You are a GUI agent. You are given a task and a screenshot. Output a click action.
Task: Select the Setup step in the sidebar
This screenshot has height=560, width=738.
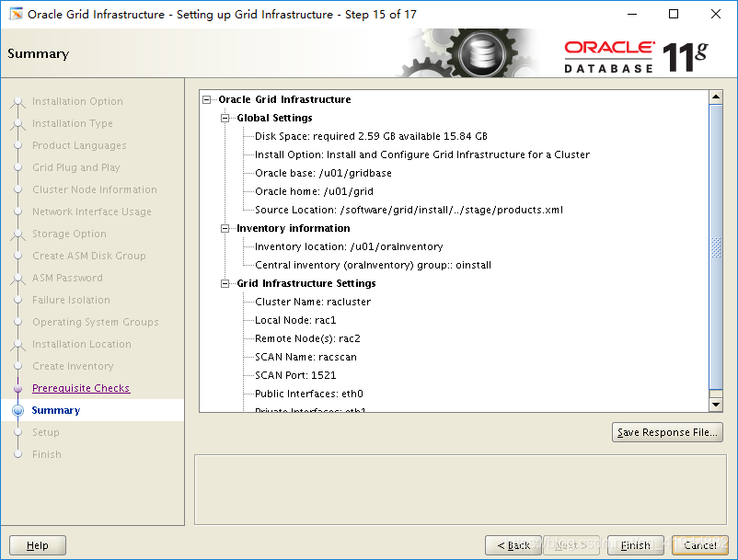(46, 432)
